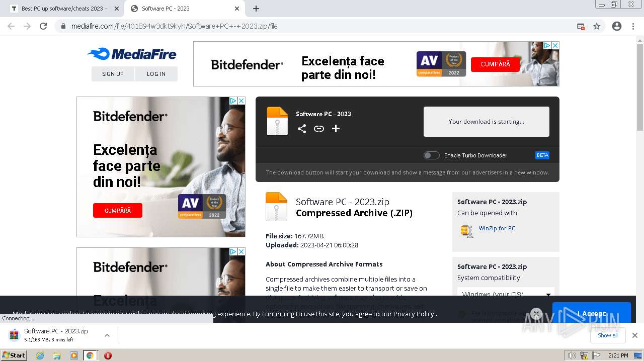Click the plus add to account icon

[336, 129]
